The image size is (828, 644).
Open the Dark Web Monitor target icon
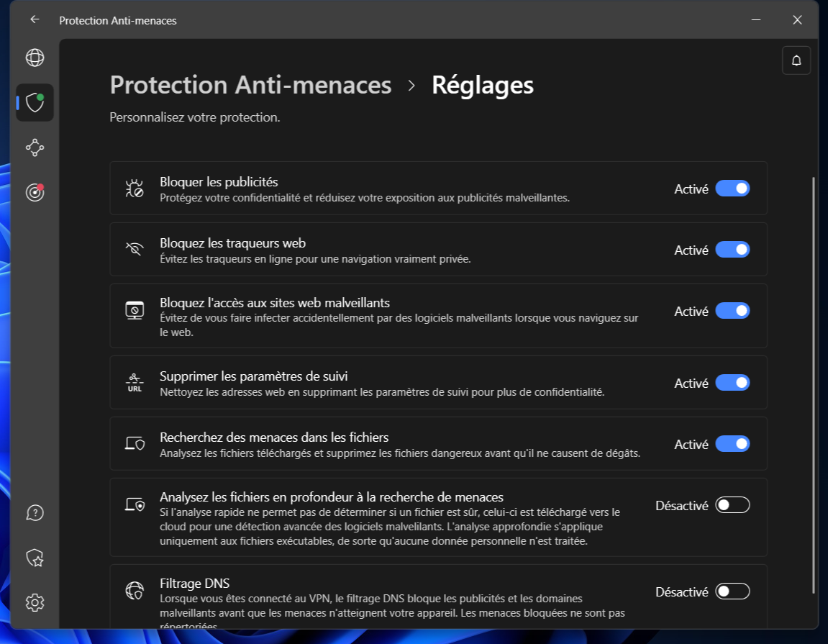tap(35, 192)
